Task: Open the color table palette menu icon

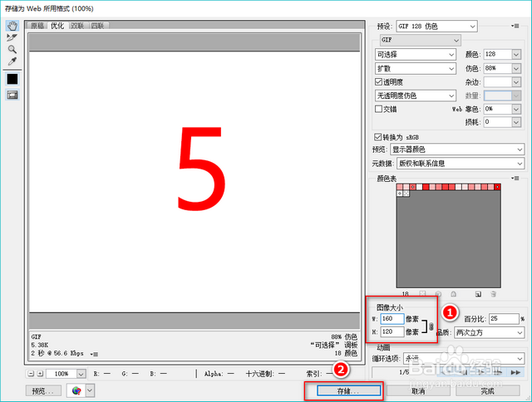Action: point(515,179)
